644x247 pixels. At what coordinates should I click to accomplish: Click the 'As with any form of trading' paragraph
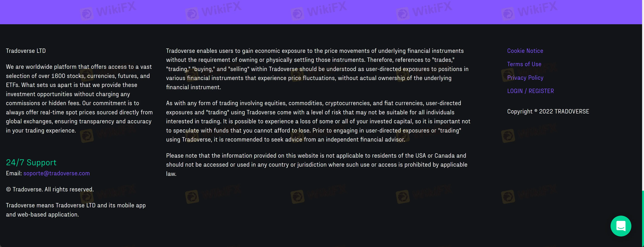click(x=318, y=121)
